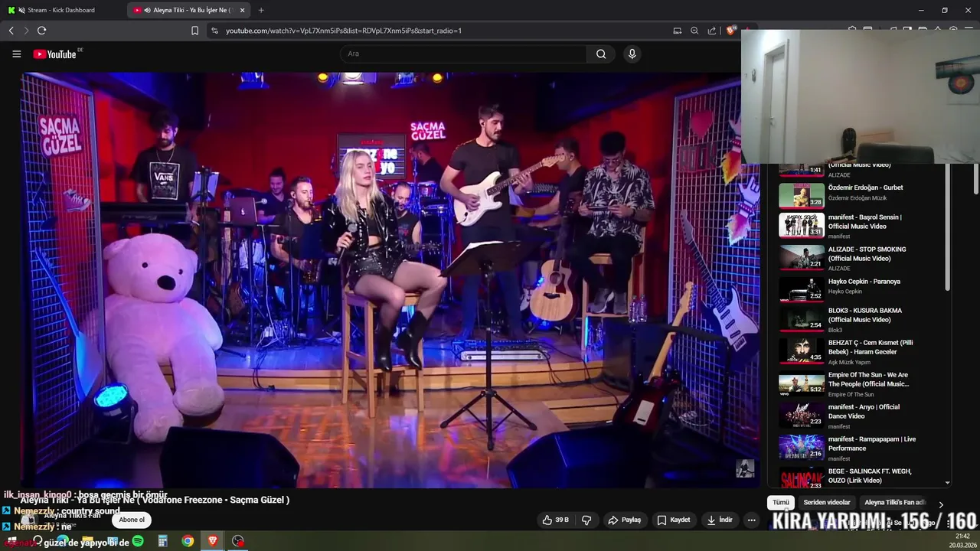Screen dimensions: 980x551
Task: Save the video with Kaydet
Action: tap(674, 520)
